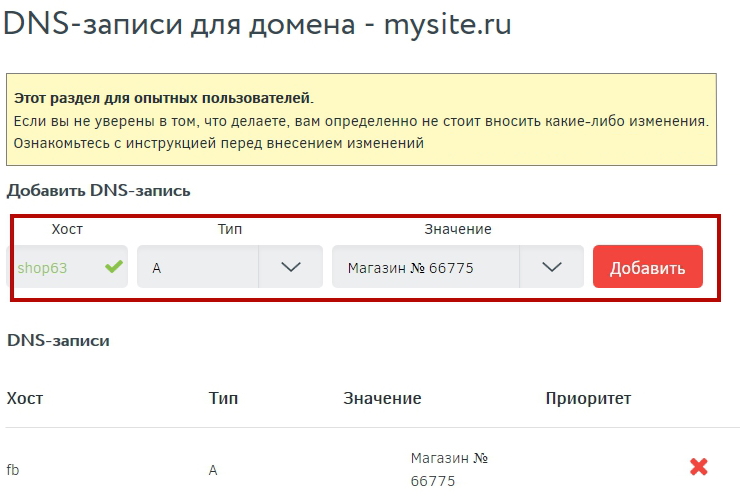
Task: Click the Хост column header in records table
Action: [25, 398]
